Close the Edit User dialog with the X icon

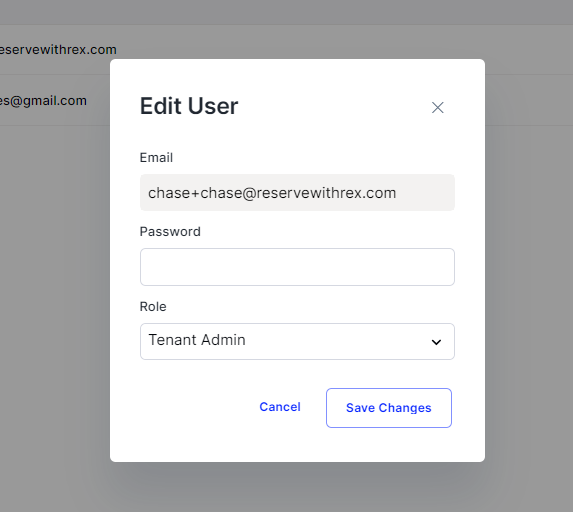point(437,107)
